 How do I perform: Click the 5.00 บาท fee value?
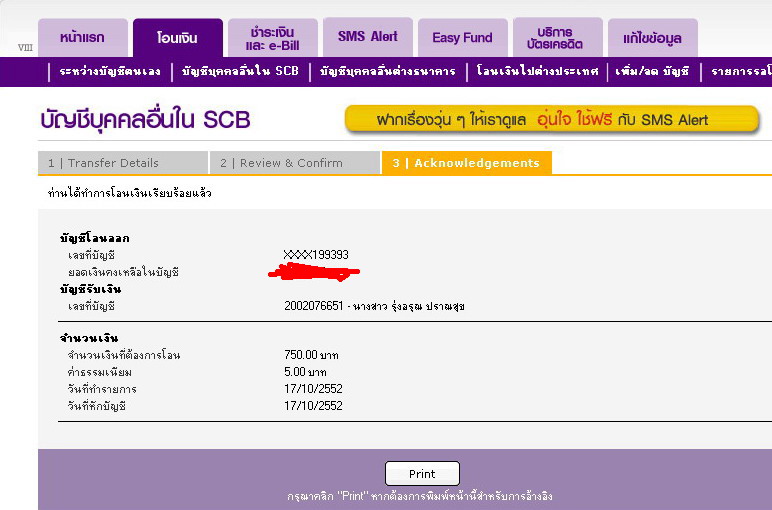(x=305, y=372)
